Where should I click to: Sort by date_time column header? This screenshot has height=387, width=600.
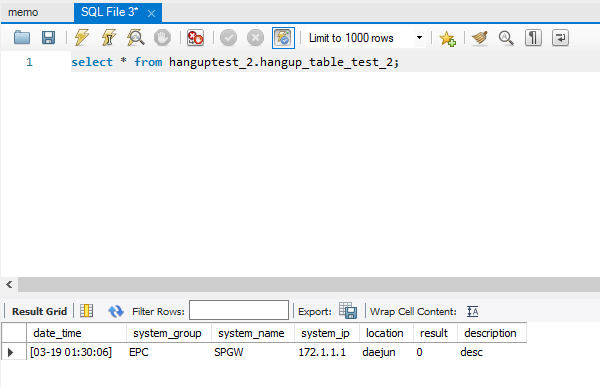pyautogui.click(x=77, y=333)
